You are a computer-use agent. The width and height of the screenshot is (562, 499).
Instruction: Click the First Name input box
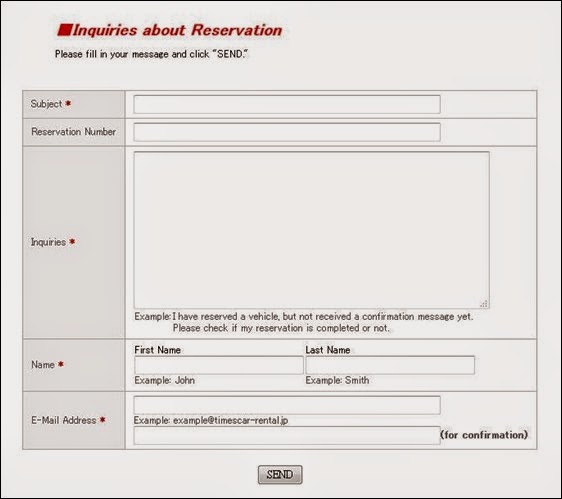pos(219,365)
